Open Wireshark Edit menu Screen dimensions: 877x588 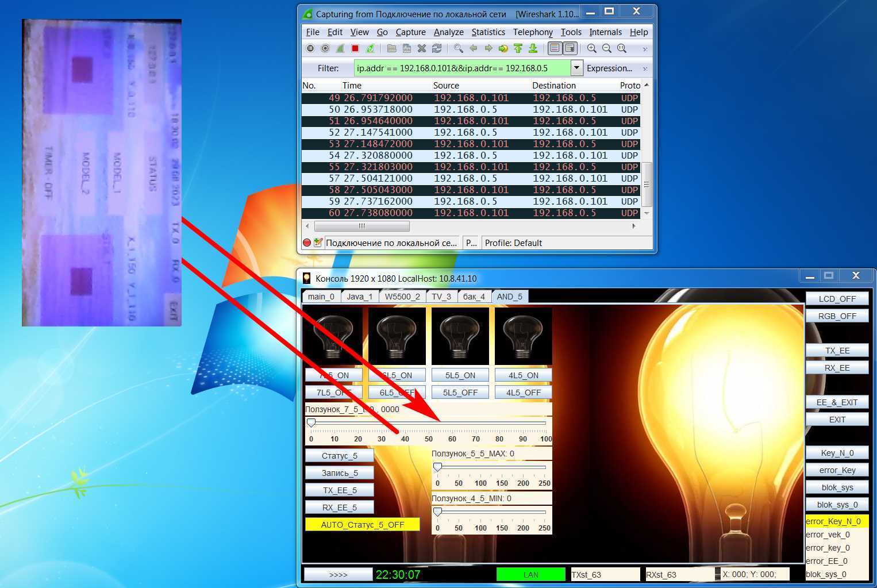(334, 32)
